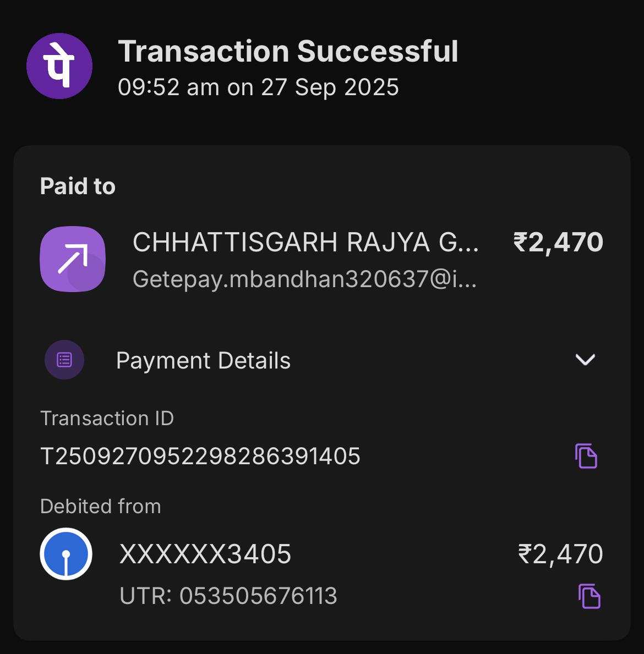
Task: Click the ₹2,470 debited amount beside the account
Action: point(560,554)
